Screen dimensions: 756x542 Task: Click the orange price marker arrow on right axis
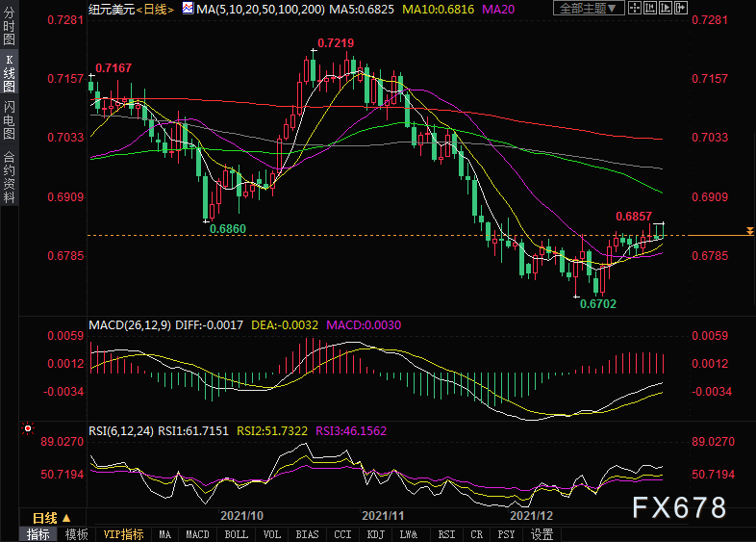pos(749,231)
